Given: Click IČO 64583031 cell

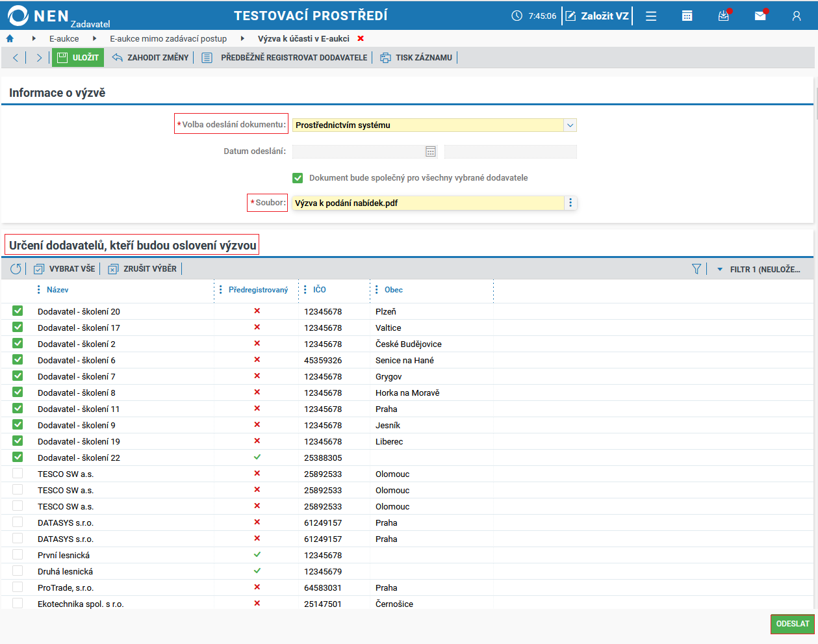Looking at the screenshot, I should coord(323,587).
